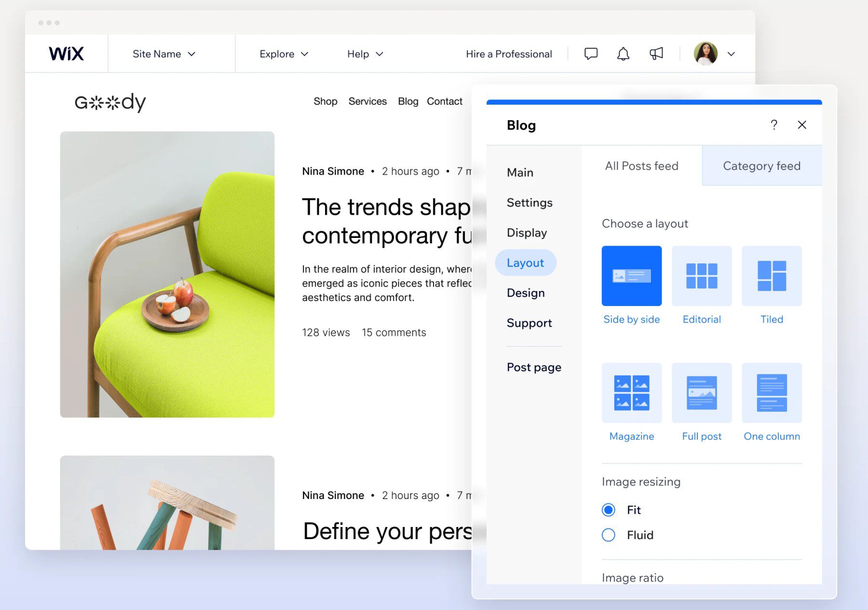Select the Full post layout option
The image size is (868, 610).
point(702,392)
